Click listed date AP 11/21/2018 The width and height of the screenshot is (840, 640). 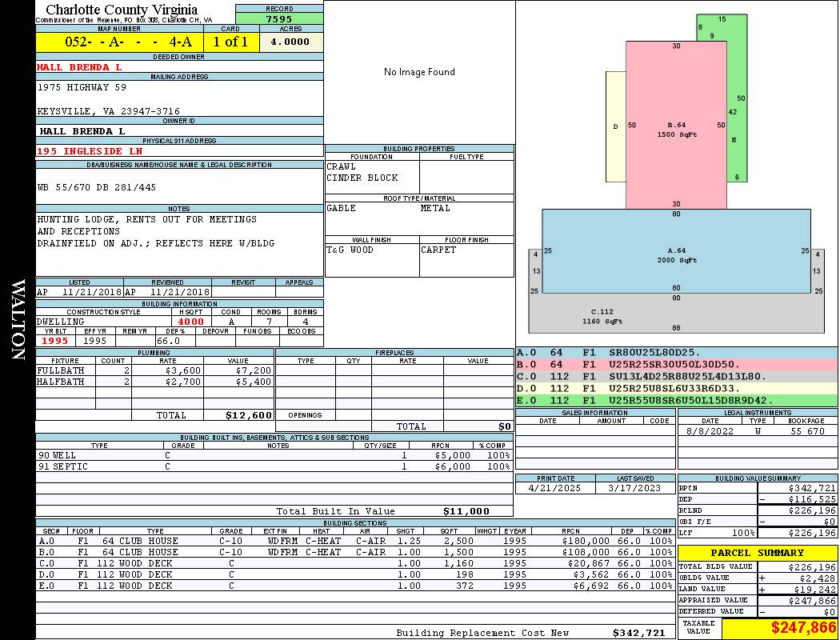click(79, 293)
